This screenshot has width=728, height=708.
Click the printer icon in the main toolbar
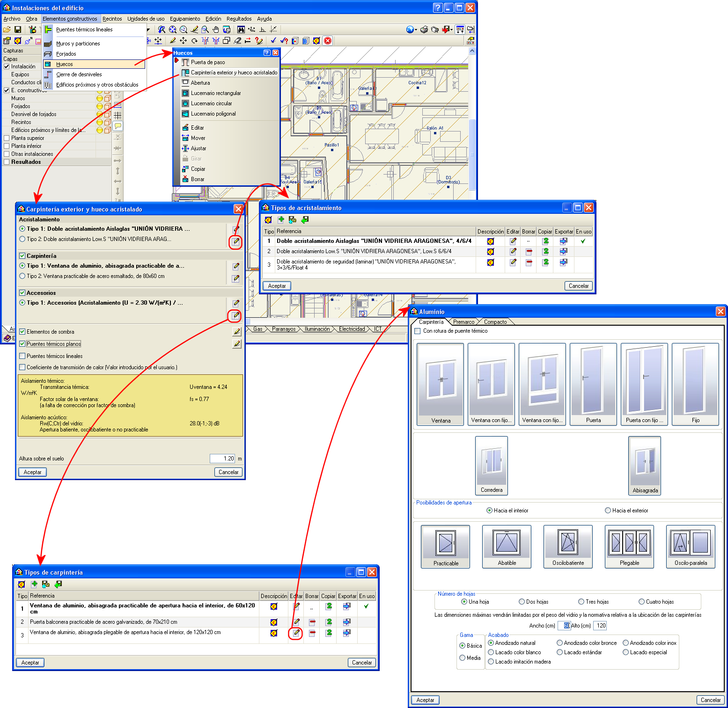(424, 29)
